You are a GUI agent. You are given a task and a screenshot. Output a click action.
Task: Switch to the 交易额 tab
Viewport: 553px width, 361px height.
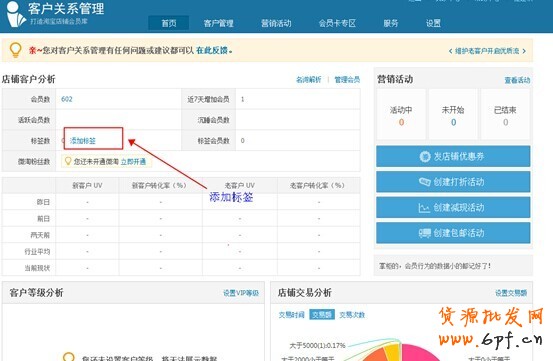322,315
